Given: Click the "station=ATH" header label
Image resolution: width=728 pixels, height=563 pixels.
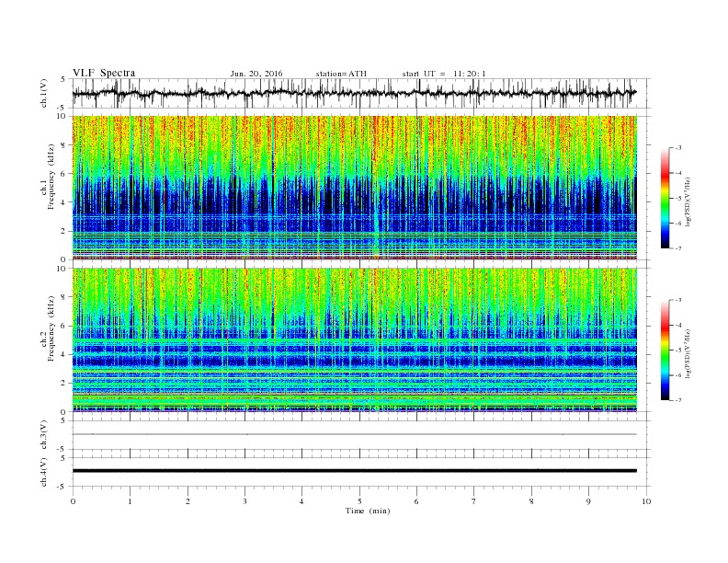Looking at the screenshot, I should point(341,74).
